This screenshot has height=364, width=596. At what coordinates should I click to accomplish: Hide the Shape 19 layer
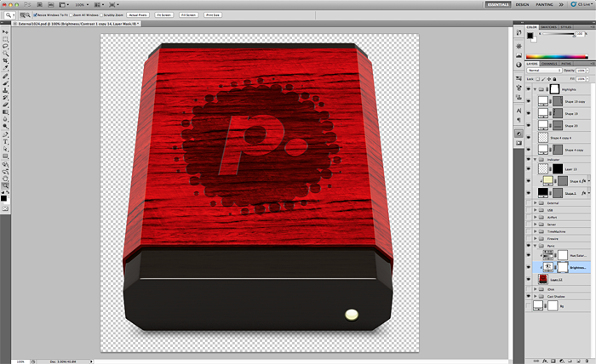[x=529, y=113]
